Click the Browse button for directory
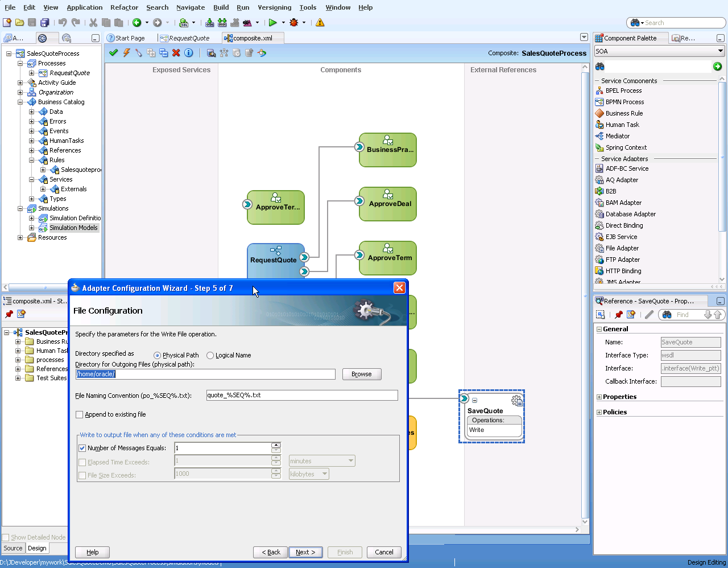Viewport: 728px width, 568px height. tap(362, 374)
